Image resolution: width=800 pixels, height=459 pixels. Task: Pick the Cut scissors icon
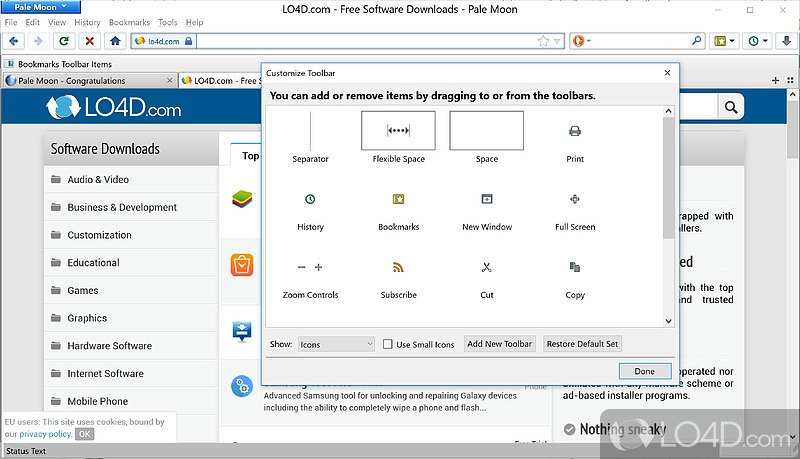(x=487, y=267)
